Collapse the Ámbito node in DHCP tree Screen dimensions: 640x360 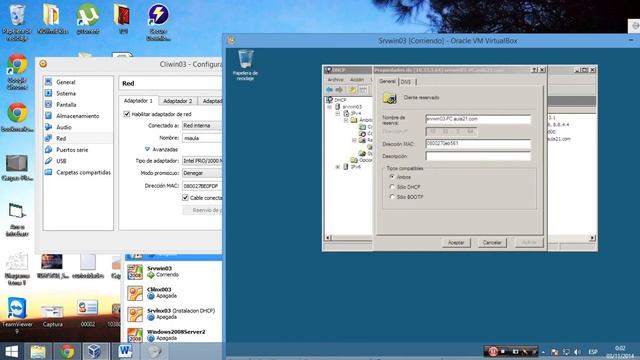[346, 120]
